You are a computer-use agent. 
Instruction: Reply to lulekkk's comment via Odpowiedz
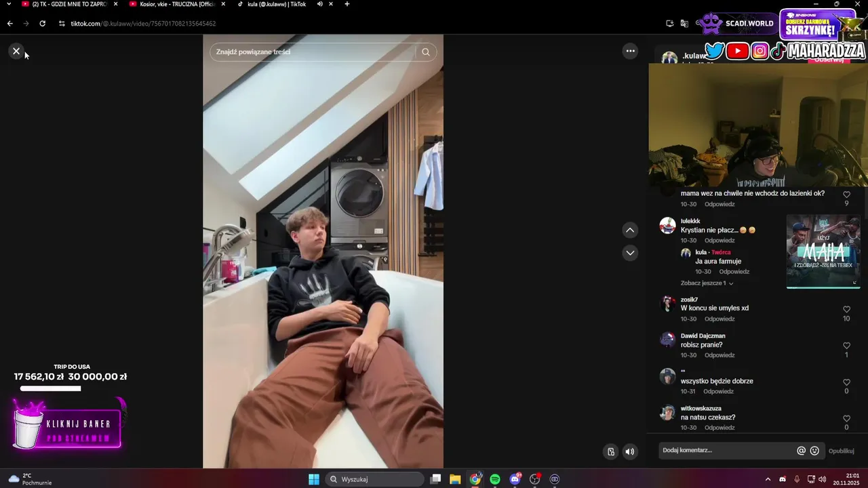pos(719,241)
